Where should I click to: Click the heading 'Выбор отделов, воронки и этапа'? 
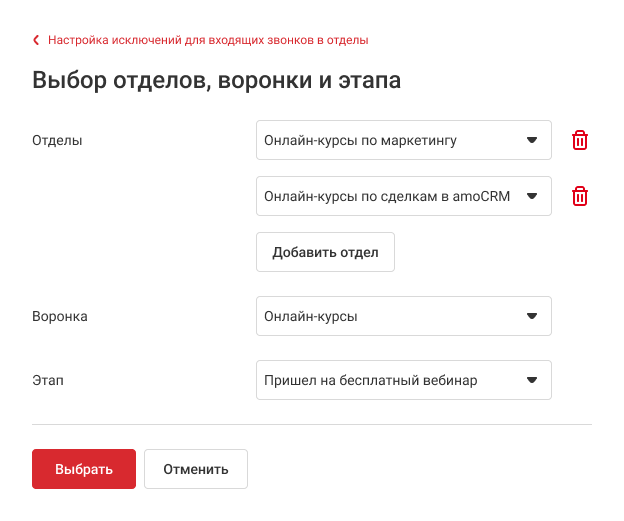pos(217,81)
